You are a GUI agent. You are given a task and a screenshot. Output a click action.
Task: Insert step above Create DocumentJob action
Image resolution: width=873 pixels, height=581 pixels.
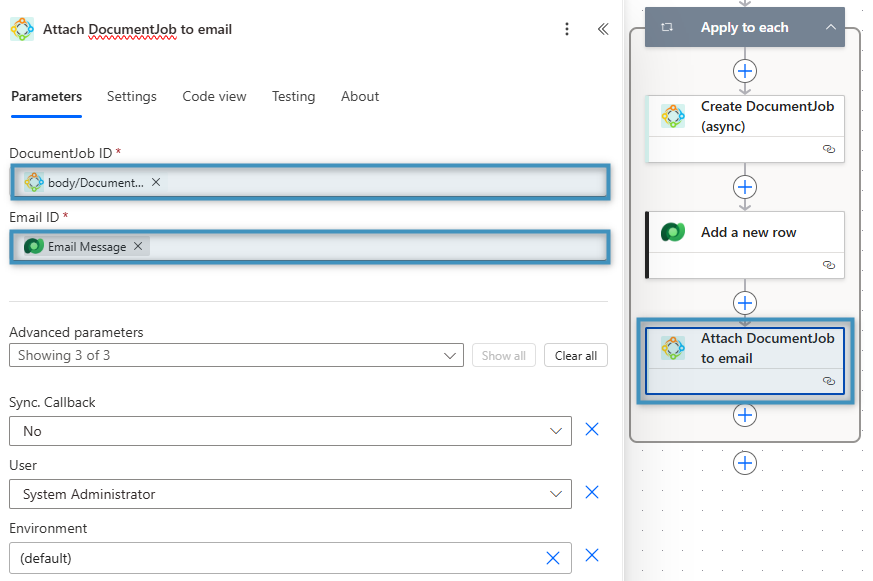(745, 71)
